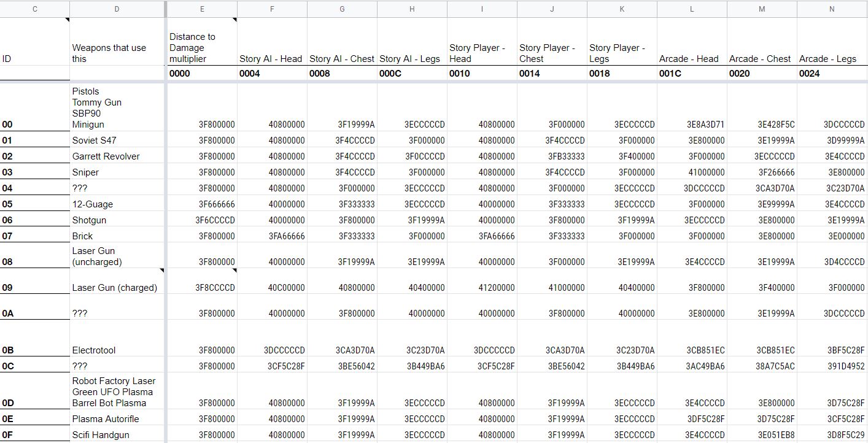Click the value '3D4CCCCD'
The width and height of the screenshot is (868, 443).
click(832, 256)
